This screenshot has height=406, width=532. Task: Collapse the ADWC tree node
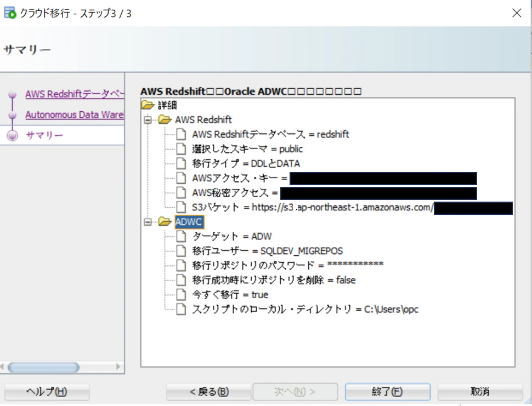148,222
